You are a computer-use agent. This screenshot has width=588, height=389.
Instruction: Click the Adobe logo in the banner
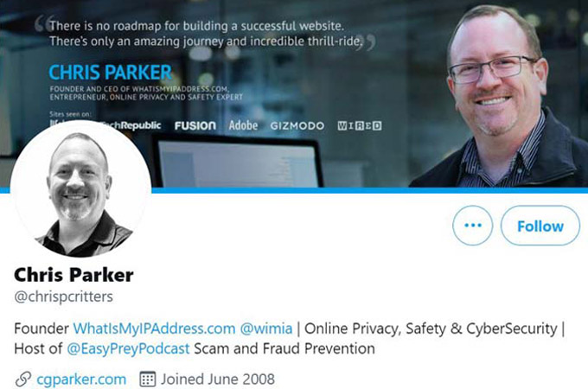[x=243, y=125]
